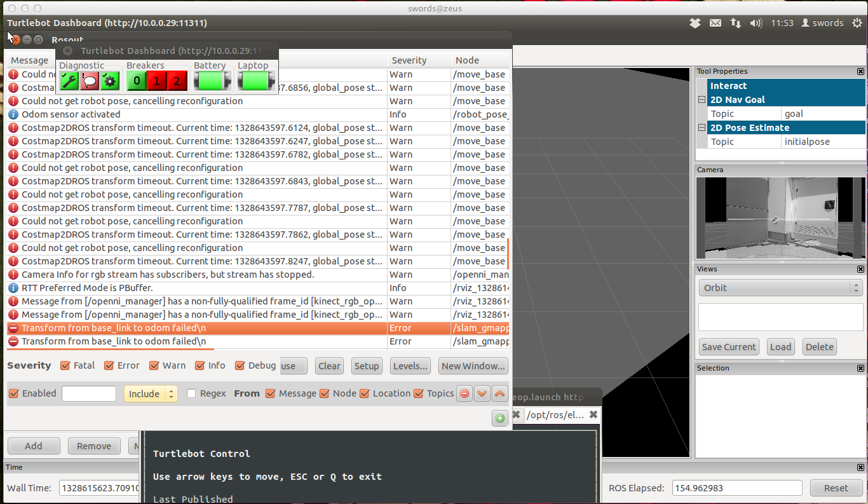Clear the rosout message list
The height and width of the screenshot is (504, 868).
pyautogui.click(x=329, y=365)
